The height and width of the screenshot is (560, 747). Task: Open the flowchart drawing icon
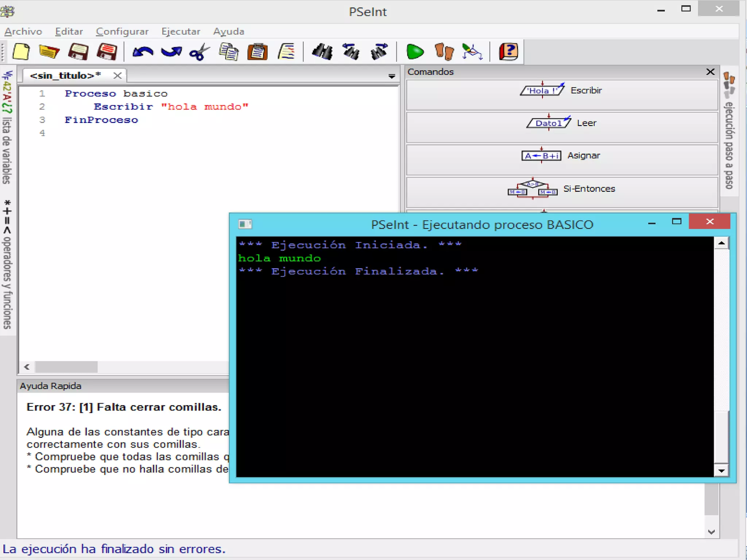(472, 51)
